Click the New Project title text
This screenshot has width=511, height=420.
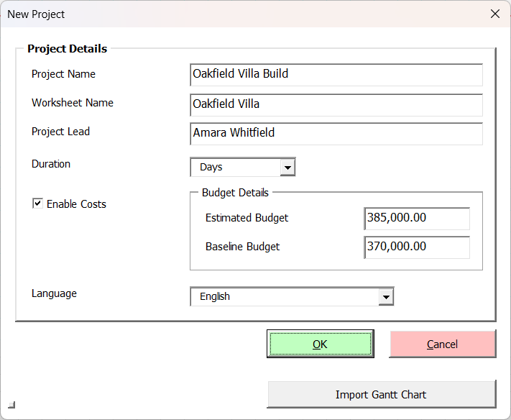[36, 14]
